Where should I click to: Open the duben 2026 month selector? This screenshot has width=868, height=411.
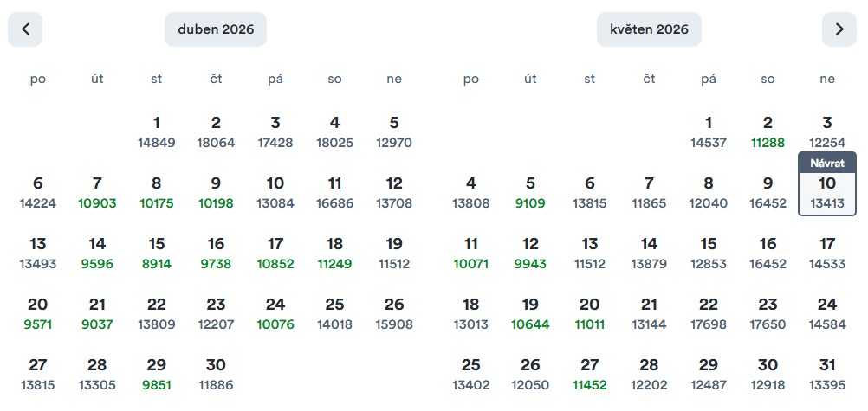pyautogui.click(x=216, y=29)
